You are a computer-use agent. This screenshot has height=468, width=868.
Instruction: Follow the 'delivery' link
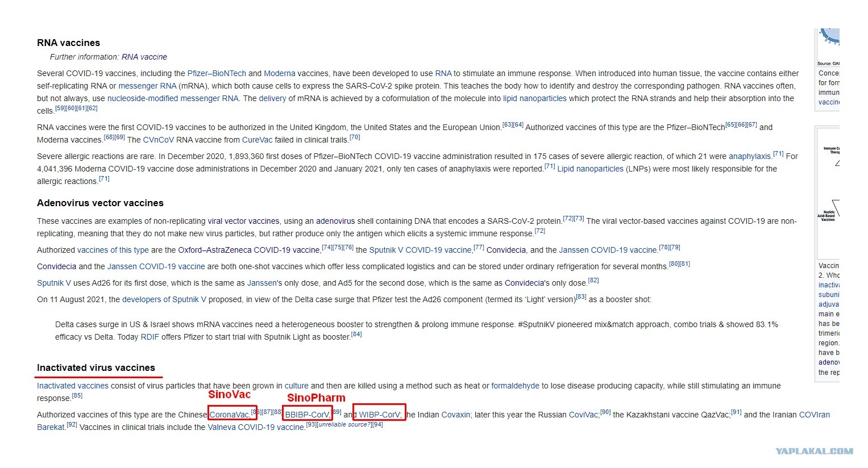[x=273, y=98]
